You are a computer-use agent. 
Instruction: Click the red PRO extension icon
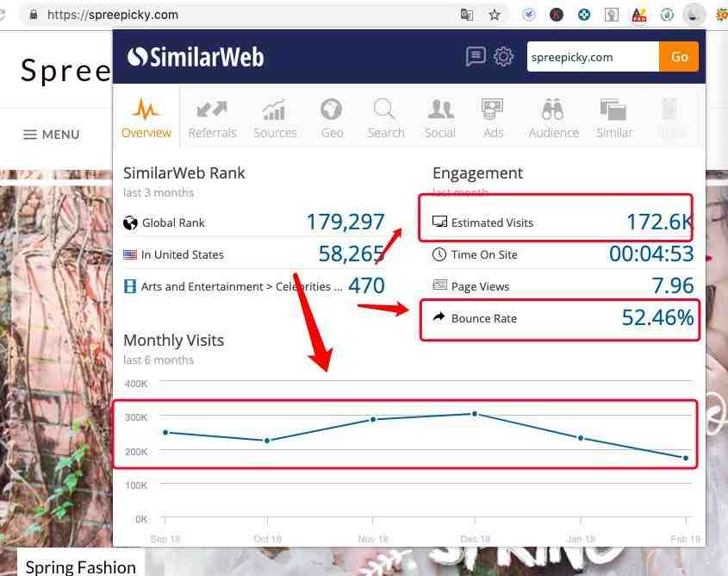(x=639, y=15)
